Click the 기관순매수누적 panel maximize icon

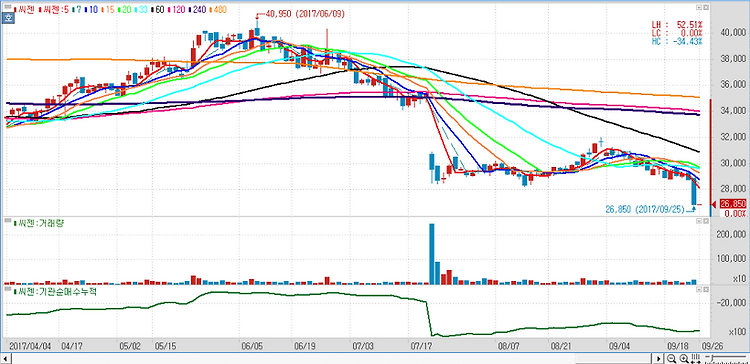(705, 290)
